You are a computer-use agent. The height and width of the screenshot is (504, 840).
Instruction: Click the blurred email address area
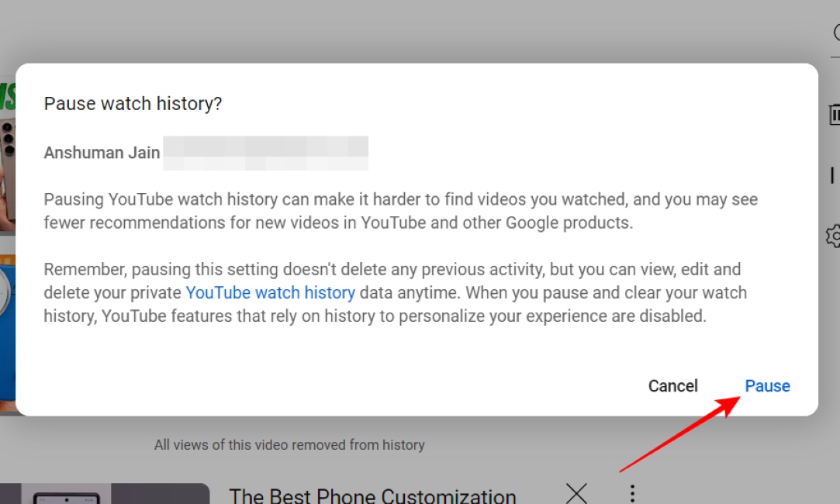[268, 152]
